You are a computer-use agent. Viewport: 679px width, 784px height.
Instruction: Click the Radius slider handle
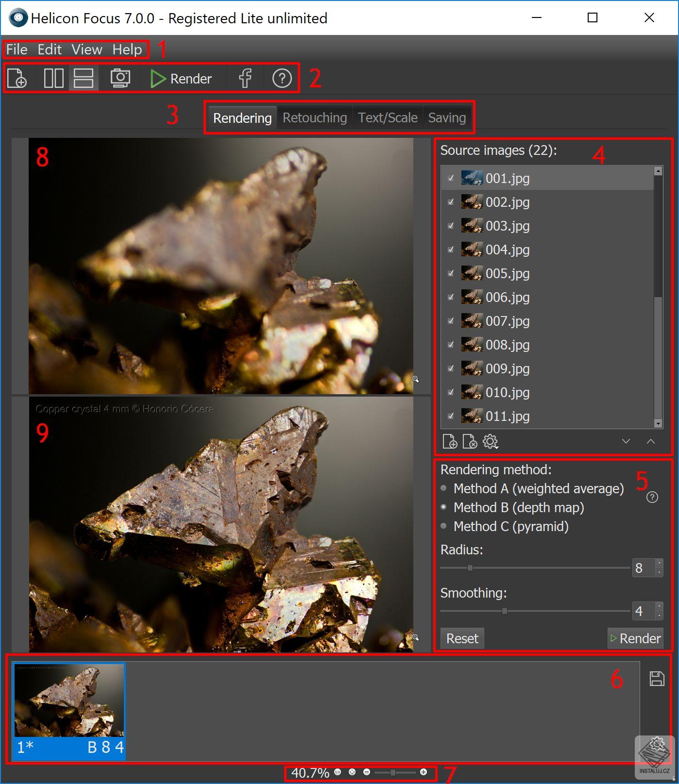click(470, 567)
